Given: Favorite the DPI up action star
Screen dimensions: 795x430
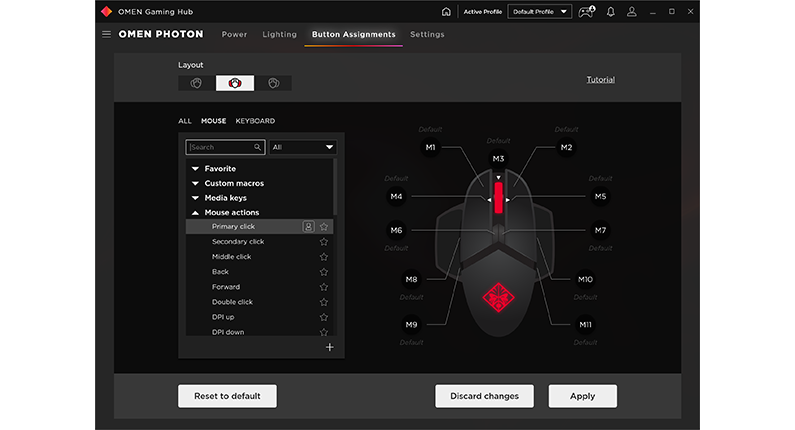Looking at the screenshot, I should [x=324, y=317].
